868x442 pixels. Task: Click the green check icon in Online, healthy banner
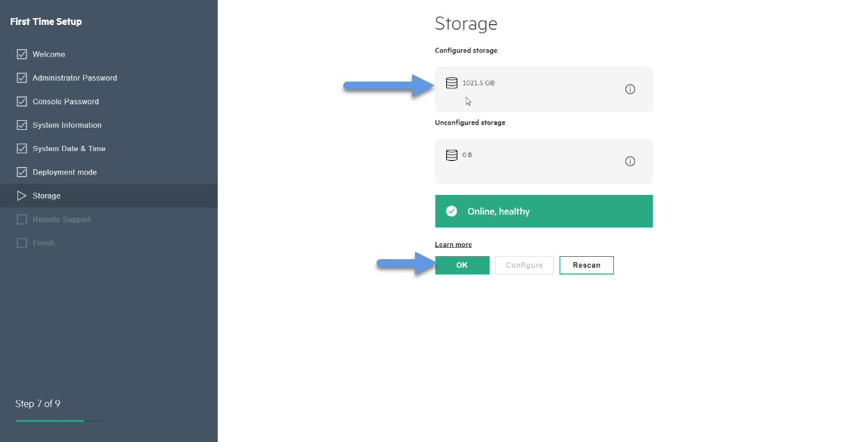pyautogui.click(x=451, y=211)
